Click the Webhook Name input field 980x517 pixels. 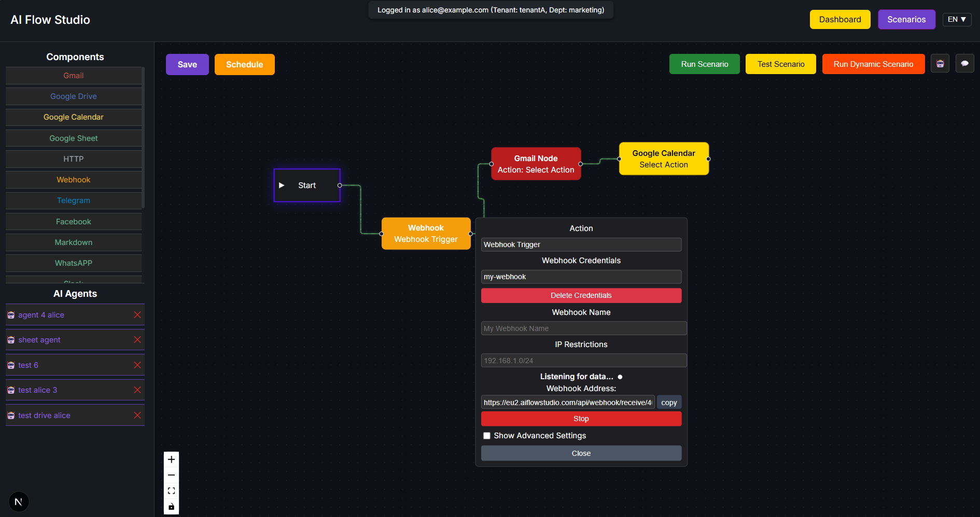pyautogui.click(x=583, y=328)
